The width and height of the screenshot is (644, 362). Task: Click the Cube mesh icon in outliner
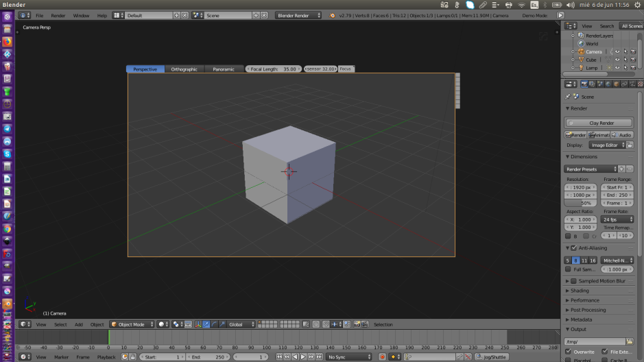[581, 60]
